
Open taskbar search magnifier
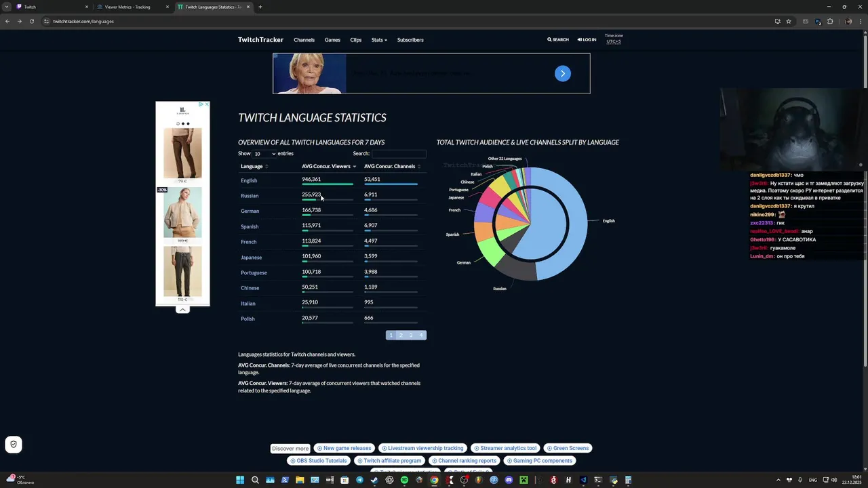point(255,480)
